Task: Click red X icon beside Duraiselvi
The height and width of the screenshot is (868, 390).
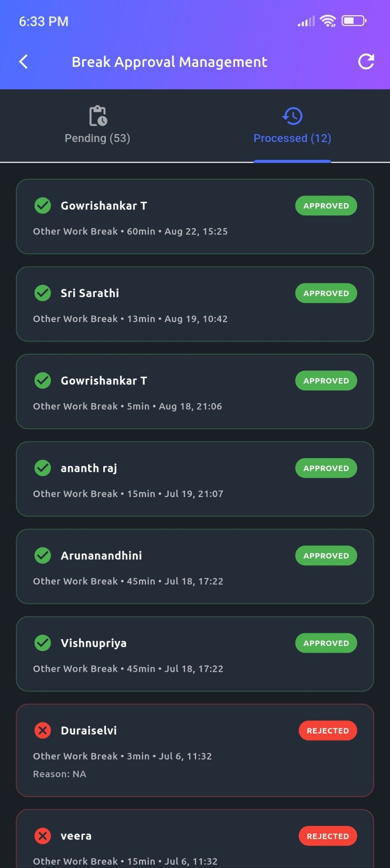Action: (43, 730)
